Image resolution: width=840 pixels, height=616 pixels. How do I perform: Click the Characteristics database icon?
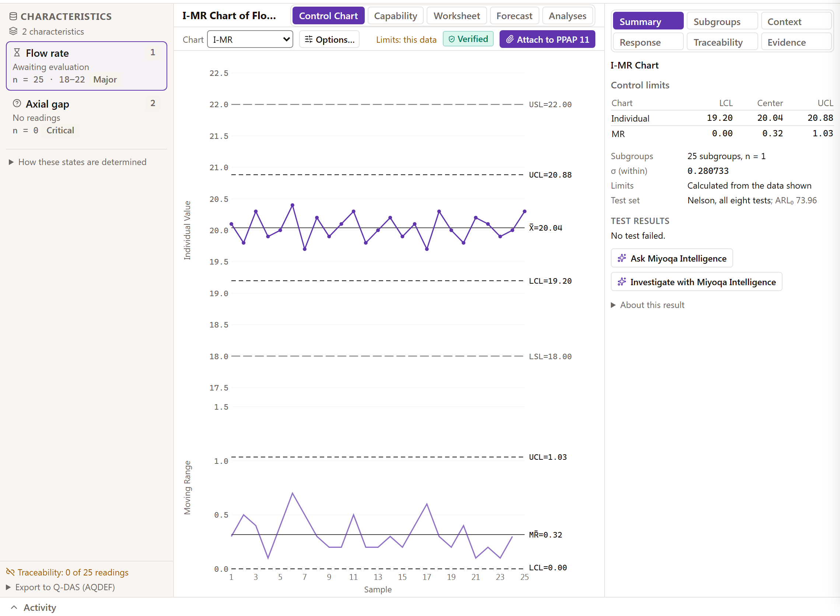[13, 17]
